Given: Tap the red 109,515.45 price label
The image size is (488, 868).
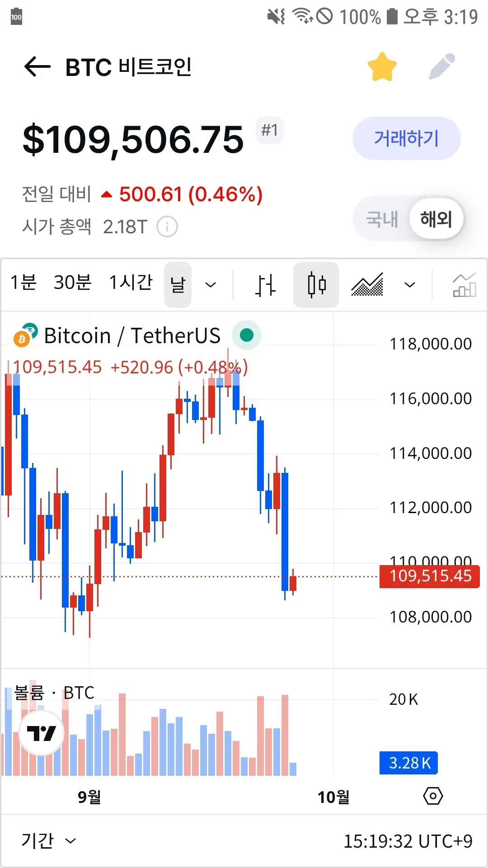Looking at the screenshot, I should [430, 576].
